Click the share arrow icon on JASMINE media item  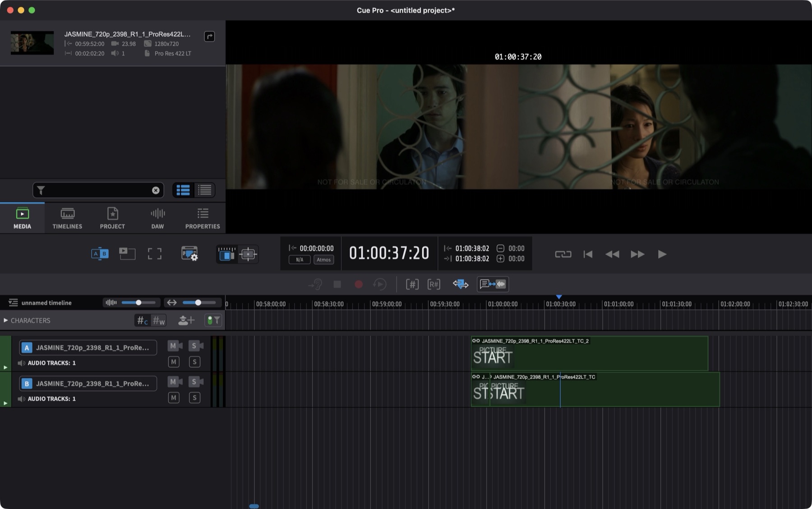(x=209, y=37)
